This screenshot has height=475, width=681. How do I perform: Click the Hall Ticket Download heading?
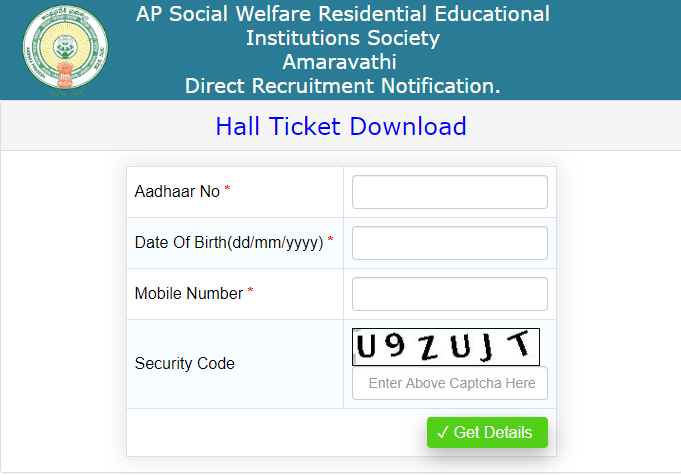[x=341, y=126]
